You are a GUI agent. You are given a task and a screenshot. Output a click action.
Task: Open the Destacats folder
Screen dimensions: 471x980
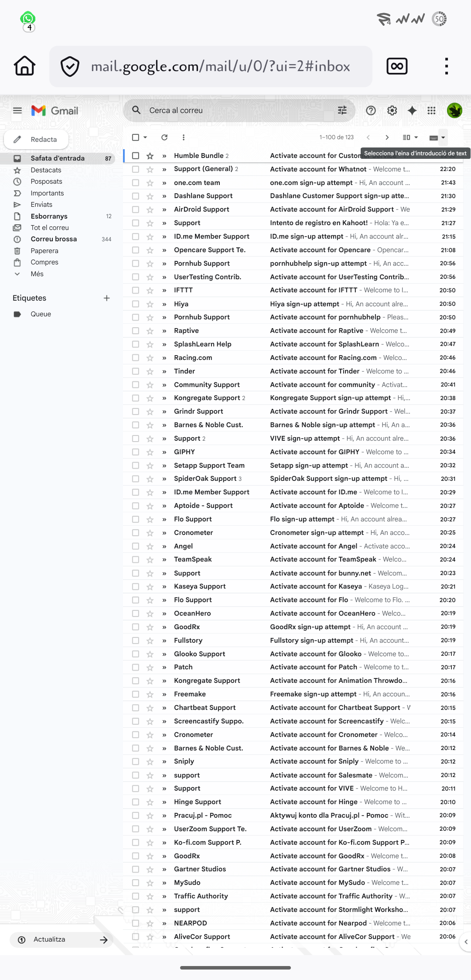46,170
